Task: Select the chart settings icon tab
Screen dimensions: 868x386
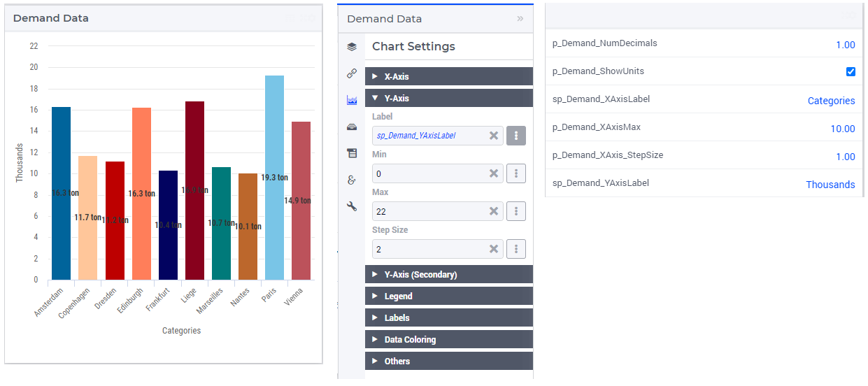Action: (x=351, y=100)
